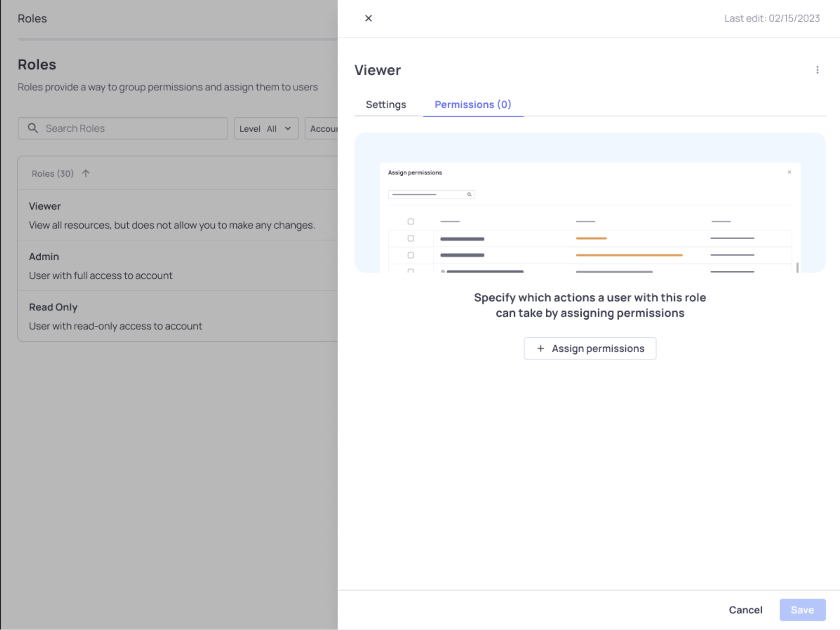Expand the Level All dropdown
This screenshot has width=840, height=630.
pos(266,129)
